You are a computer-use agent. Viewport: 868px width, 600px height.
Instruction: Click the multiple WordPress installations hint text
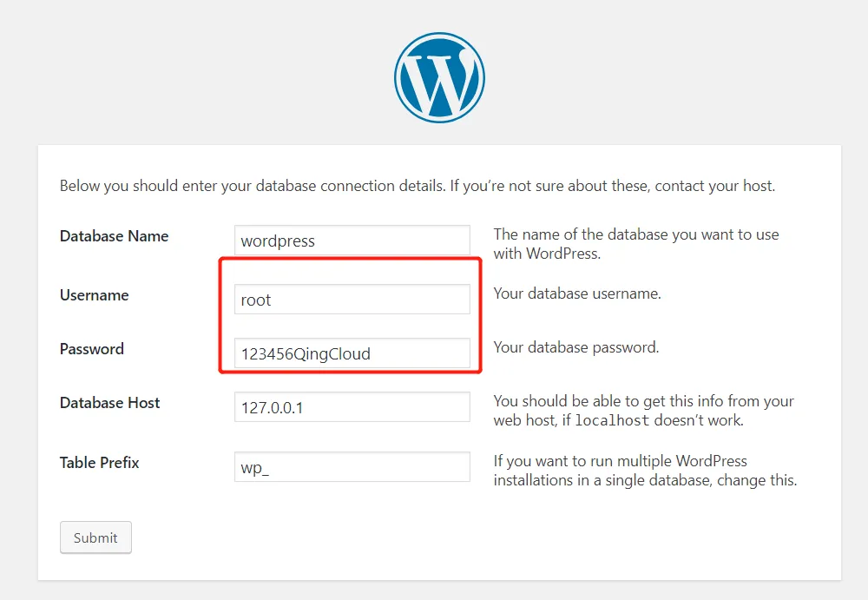tap(644, 470)
